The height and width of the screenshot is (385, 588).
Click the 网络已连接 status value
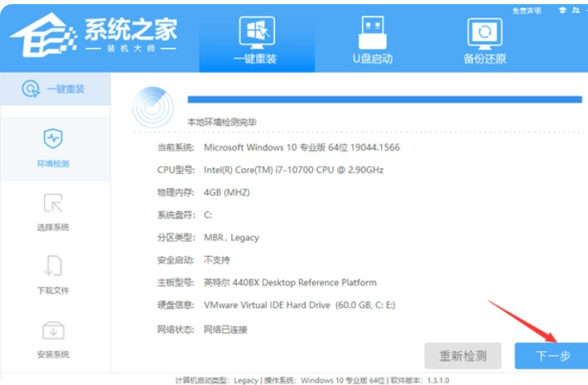click(225, 330)
